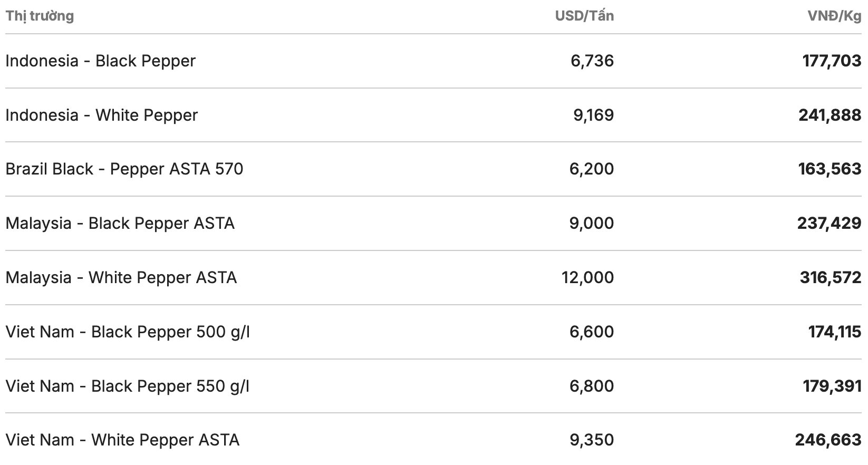This screenshot has width=868, height=465.
Task: Click the "VNĐ/Kg" column header
Action: [x=834, y=16]
